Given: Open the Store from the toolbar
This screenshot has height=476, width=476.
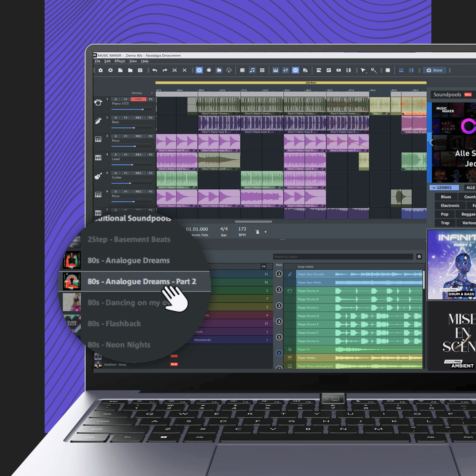Looking at the screenshot, I should click(435, 70).
